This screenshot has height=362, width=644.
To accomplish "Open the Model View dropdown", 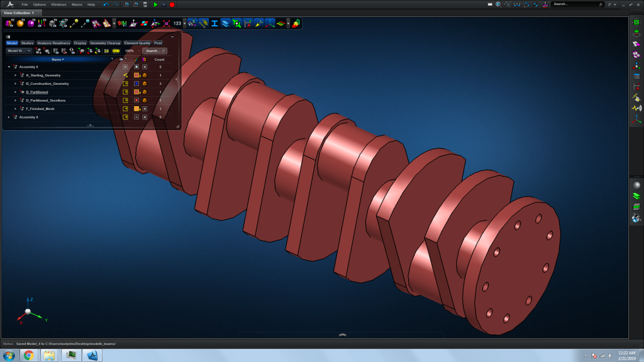I will pyautogui.click(x=19, y=51).
